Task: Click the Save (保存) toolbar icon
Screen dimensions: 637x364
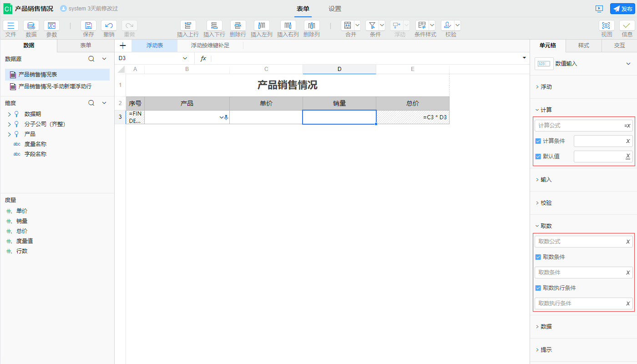Action: (x=88, y=26)
